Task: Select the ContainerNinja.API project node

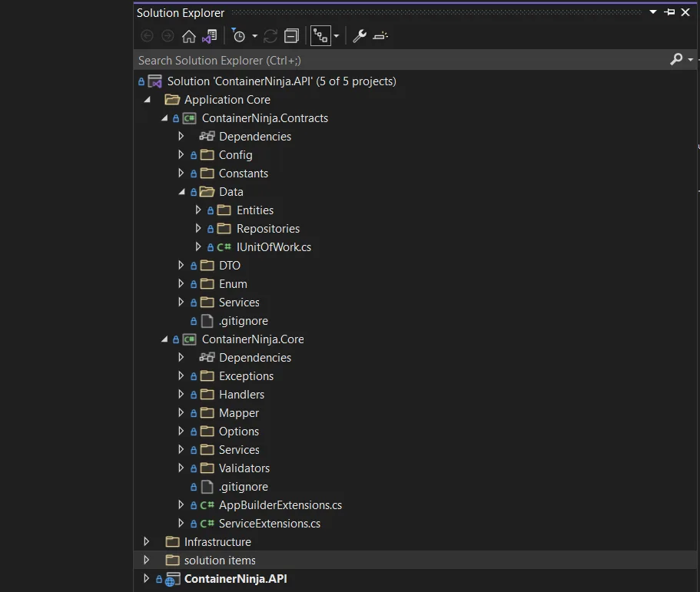Action: pos(235,579)
